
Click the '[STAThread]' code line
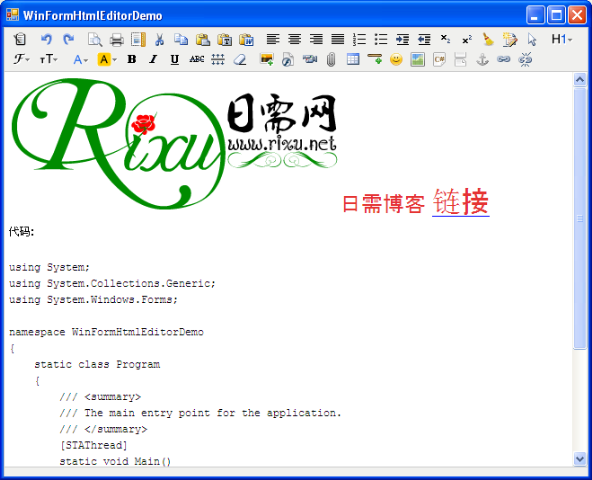tap(94, 445)
